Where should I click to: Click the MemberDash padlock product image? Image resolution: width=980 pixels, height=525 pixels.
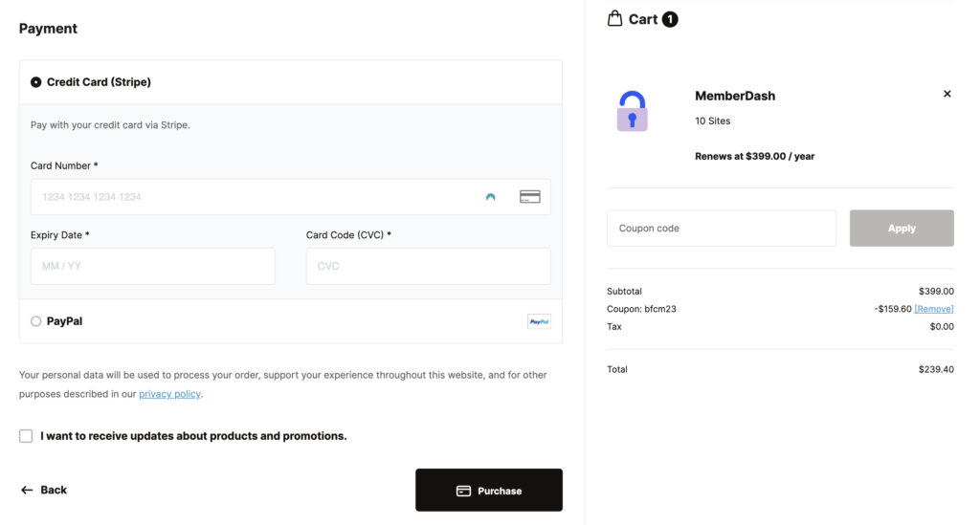632,111
